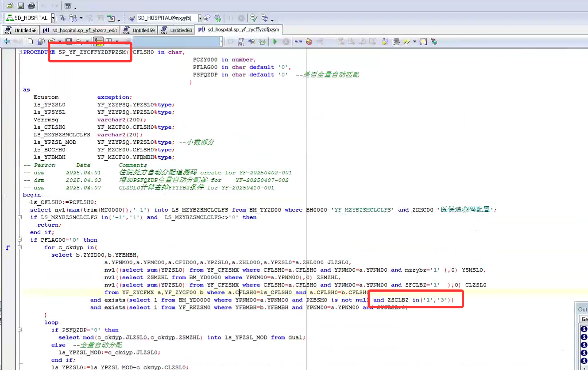Click the Print icon in top toolbar
This screenshot has height=370, width=588.
(31, 6)
